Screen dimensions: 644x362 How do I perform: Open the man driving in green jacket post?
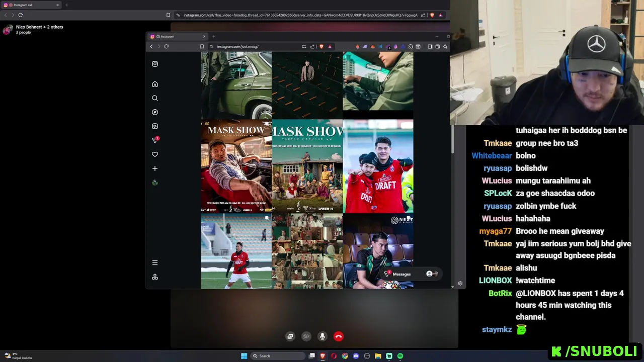(378, 85)
